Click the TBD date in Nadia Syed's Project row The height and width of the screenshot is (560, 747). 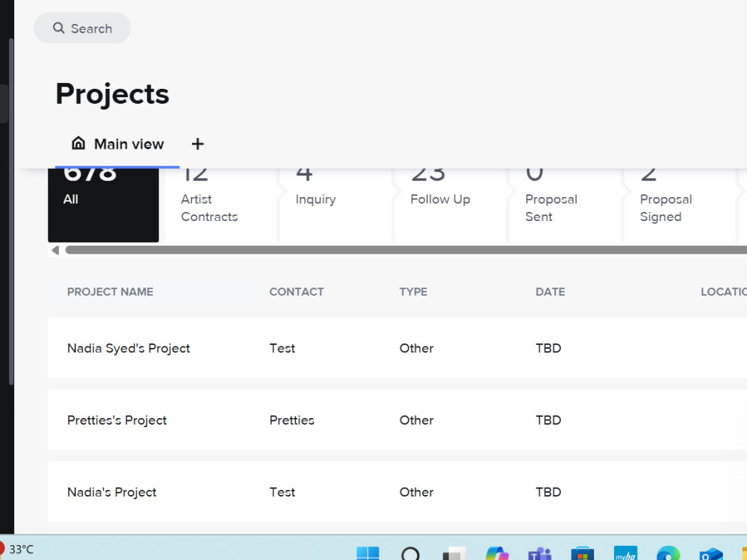click(x=548, y=348)
